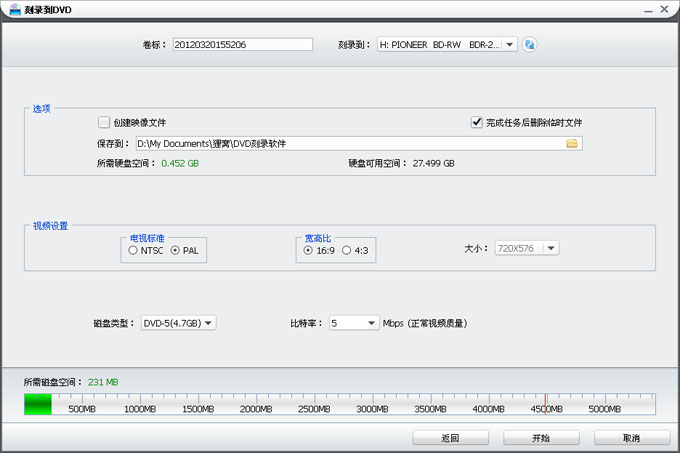Click the 电视标准 label

(147, 238)
